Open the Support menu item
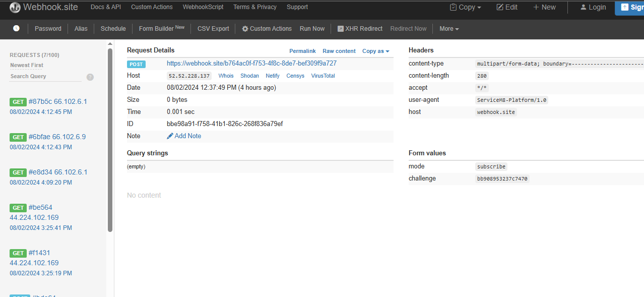This screenshot has height=297, width=644. point(297,7)
